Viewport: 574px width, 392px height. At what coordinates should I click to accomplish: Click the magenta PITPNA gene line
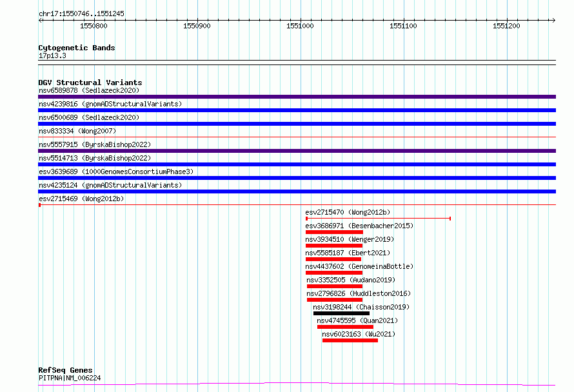(297, 384)
